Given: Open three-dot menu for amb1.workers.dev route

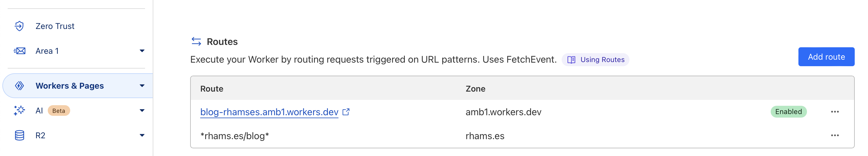Looking at the screenshot, I should [835, 112].
